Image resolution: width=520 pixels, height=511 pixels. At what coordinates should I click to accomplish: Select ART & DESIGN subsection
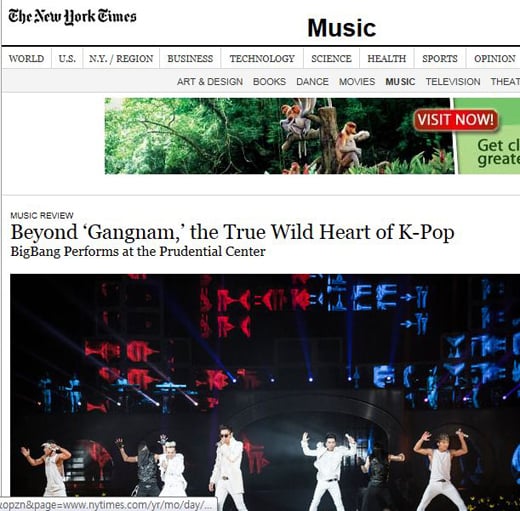tap(210, 82)
